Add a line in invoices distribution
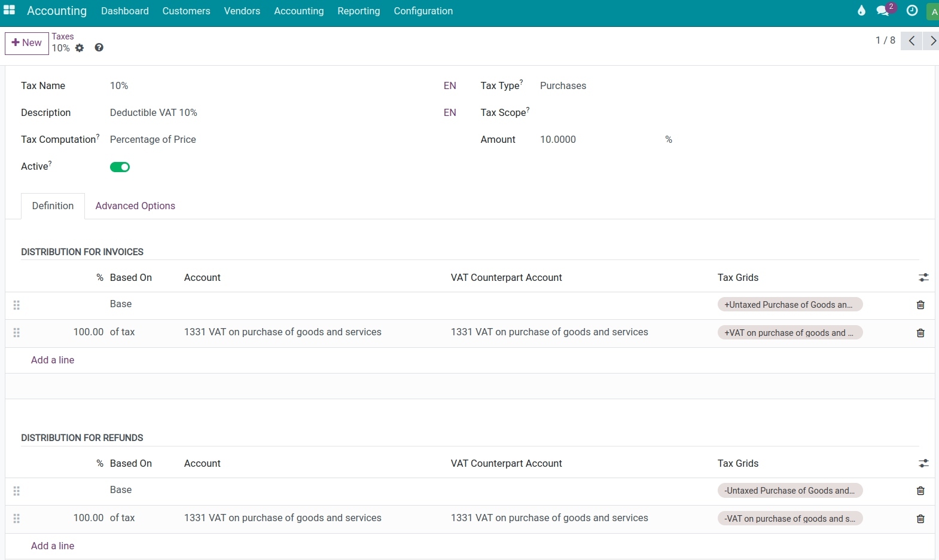 53,360
